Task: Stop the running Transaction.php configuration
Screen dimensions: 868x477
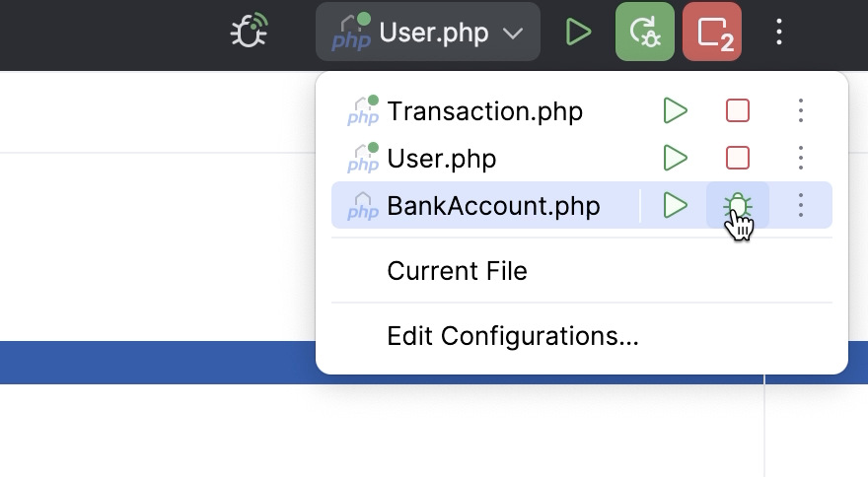Action: 738,110
